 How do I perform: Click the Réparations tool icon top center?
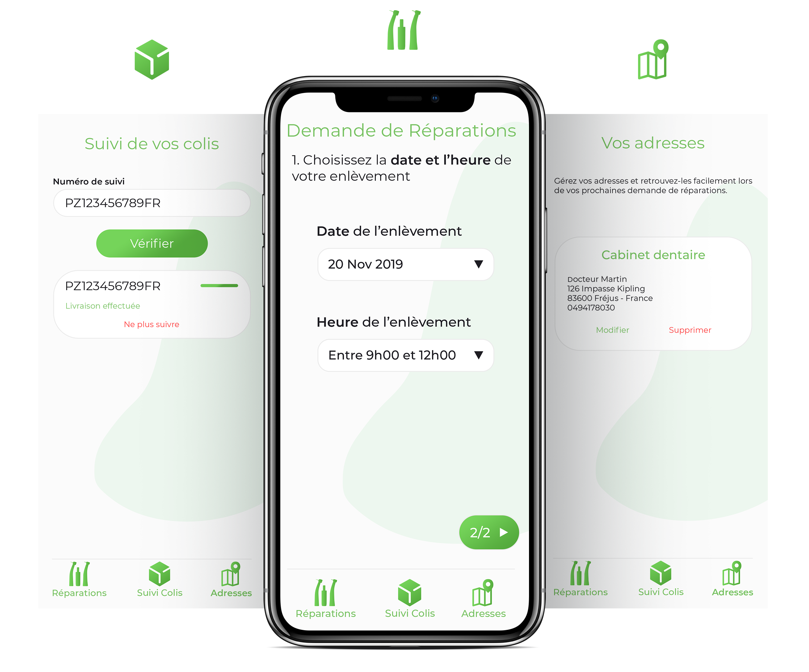(403, 34)
